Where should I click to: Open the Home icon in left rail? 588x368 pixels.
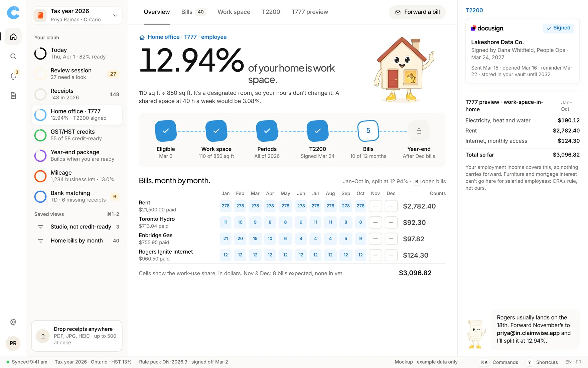[13, 36]
